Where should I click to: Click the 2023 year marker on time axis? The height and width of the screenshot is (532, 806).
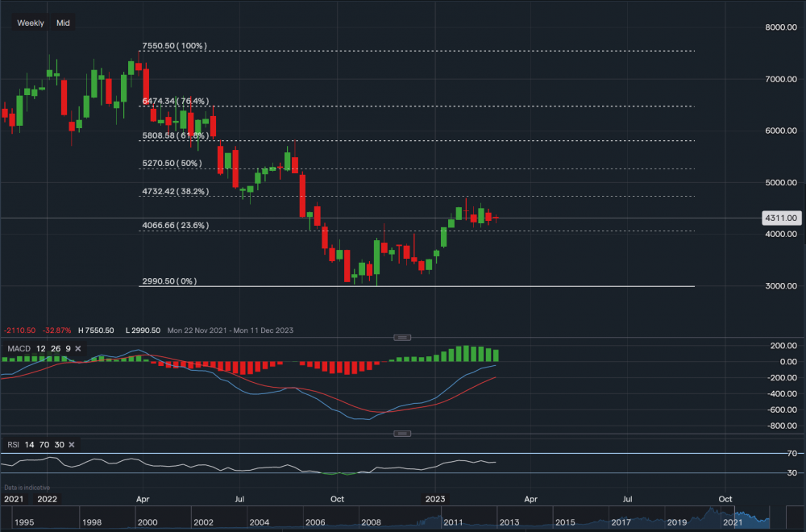click(x=434, y=499)
